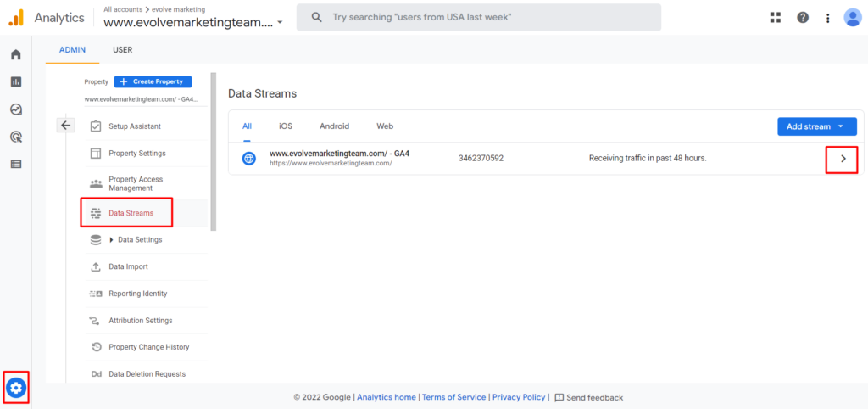
Task: Click the All accounts breadcrumb
Action: coord(123,9)
